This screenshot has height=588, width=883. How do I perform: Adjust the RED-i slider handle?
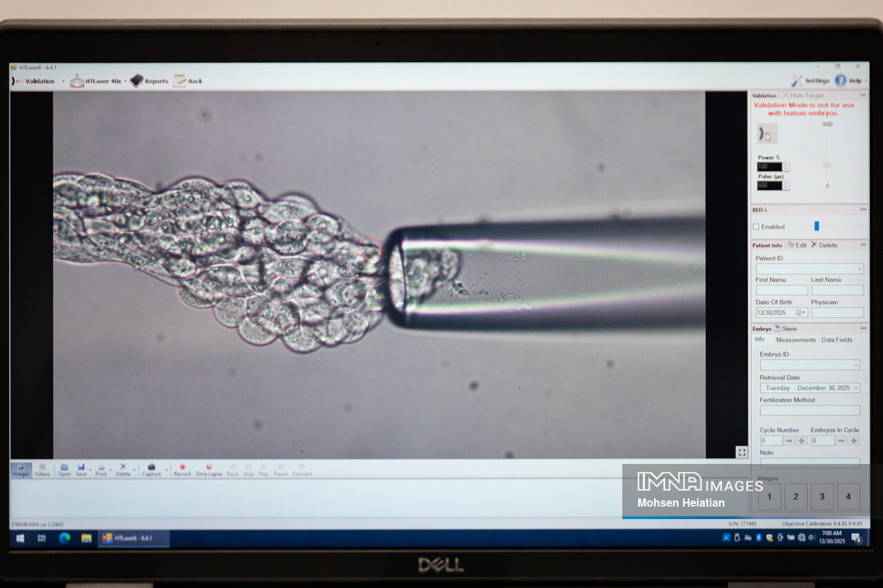pyautogui.click(x=817, y=226)
